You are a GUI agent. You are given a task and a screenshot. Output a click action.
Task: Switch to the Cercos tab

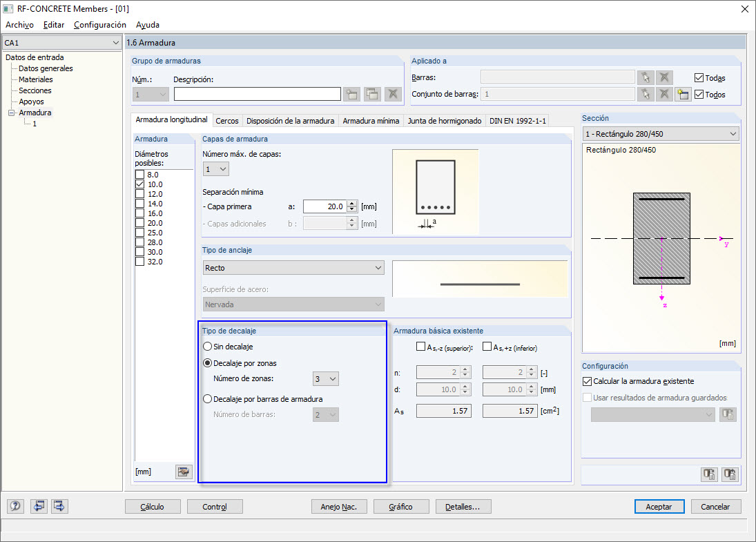(227, 121)
